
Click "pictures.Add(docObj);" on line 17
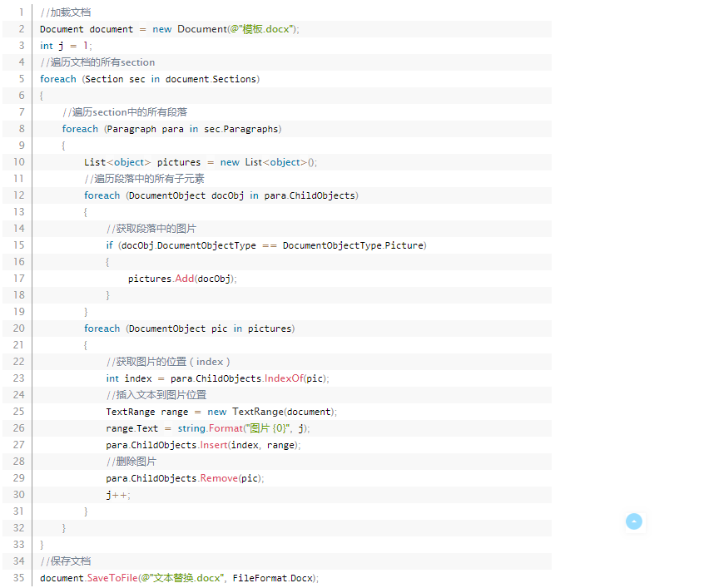[182, 279]
